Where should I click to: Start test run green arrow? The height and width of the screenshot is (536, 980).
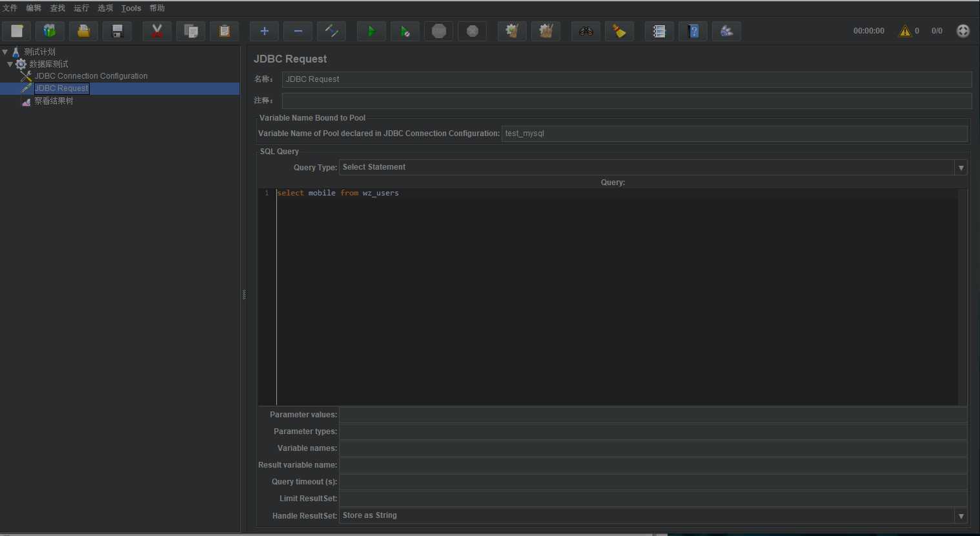click(x=371, y=31)
